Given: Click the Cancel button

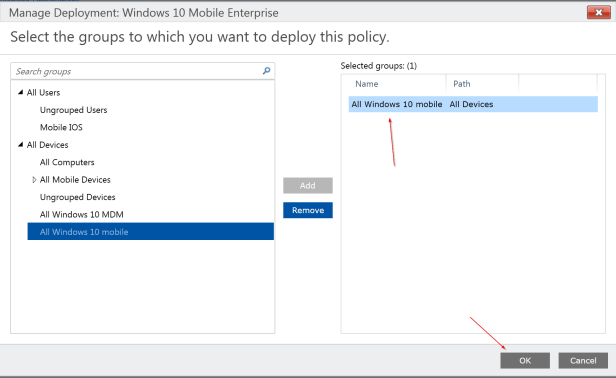Looking at the screenshot, I should tap(583, 360).
